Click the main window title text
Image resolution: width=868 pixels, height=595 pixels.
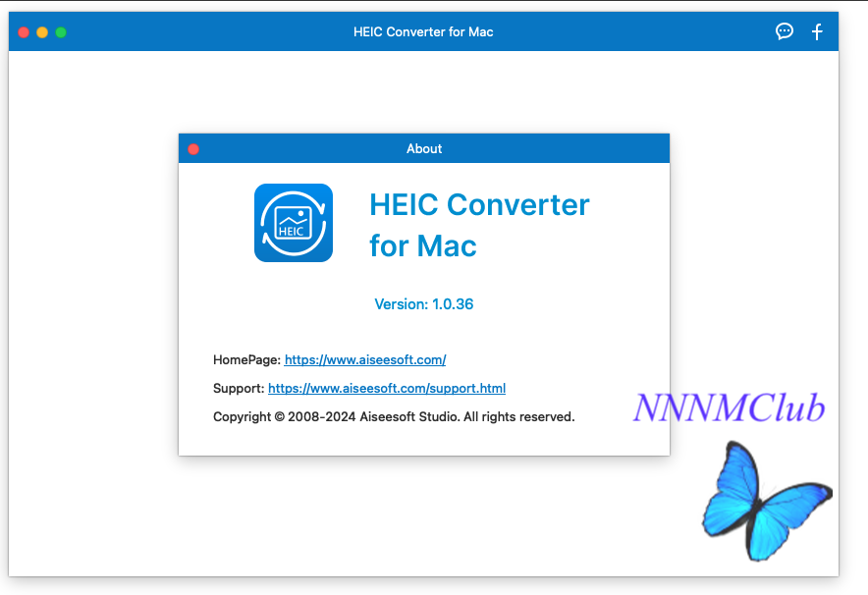pos(423,32)
